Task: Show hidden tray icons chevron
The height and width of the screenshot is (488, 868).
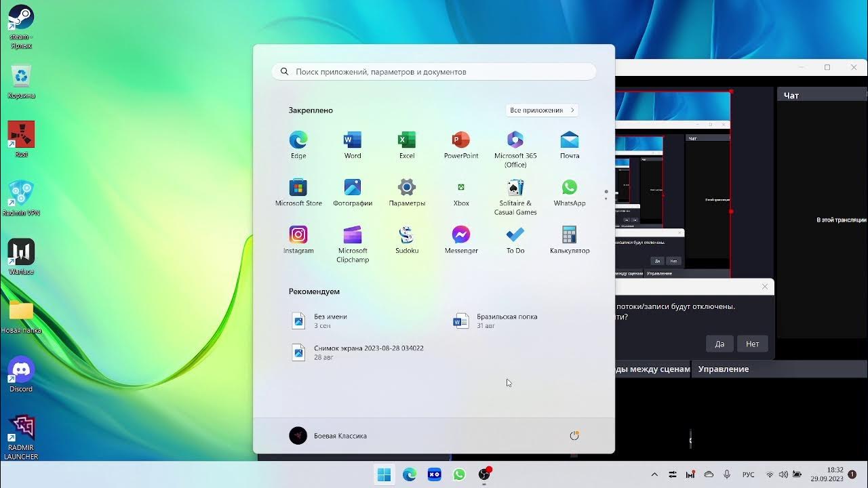Action: (x=654, y=474)
